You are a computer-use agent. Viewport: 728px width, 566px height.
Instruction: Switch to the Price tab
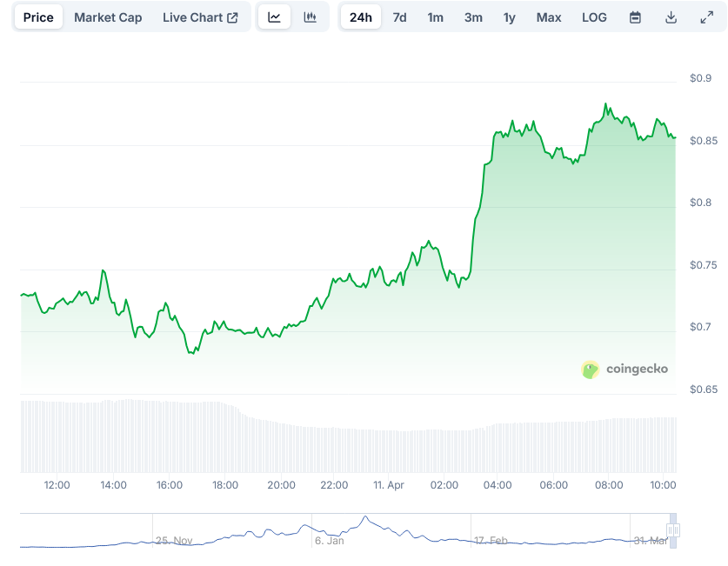point(38,17)
